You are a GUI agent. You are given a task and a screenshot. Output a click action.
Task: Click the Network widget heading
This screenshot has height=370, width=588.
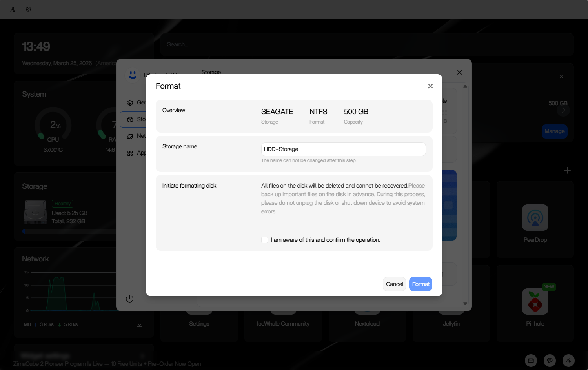(x=35, y=259)
